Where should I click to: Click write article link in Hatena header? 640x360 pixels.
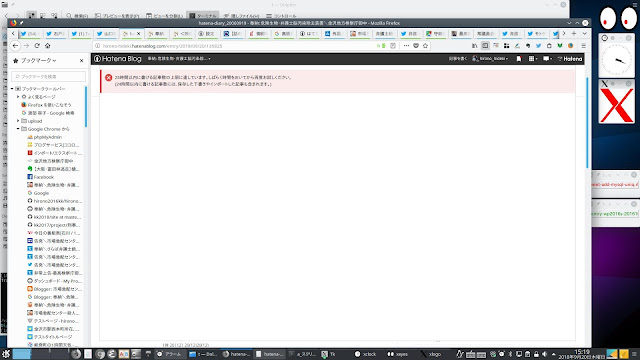pyautogui.click(x=458, y=59)
